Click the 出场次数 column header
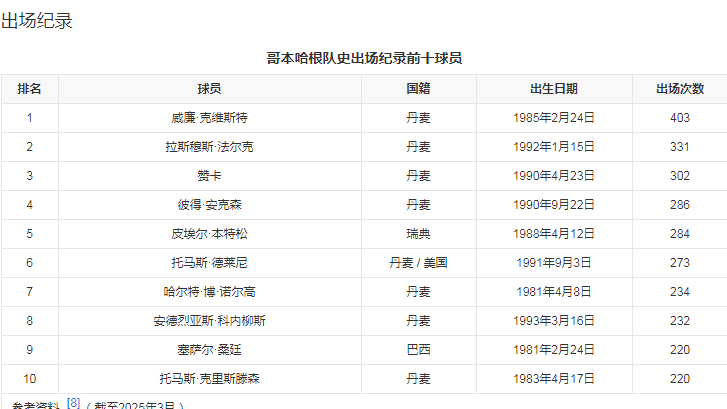 tap(679, 89)
